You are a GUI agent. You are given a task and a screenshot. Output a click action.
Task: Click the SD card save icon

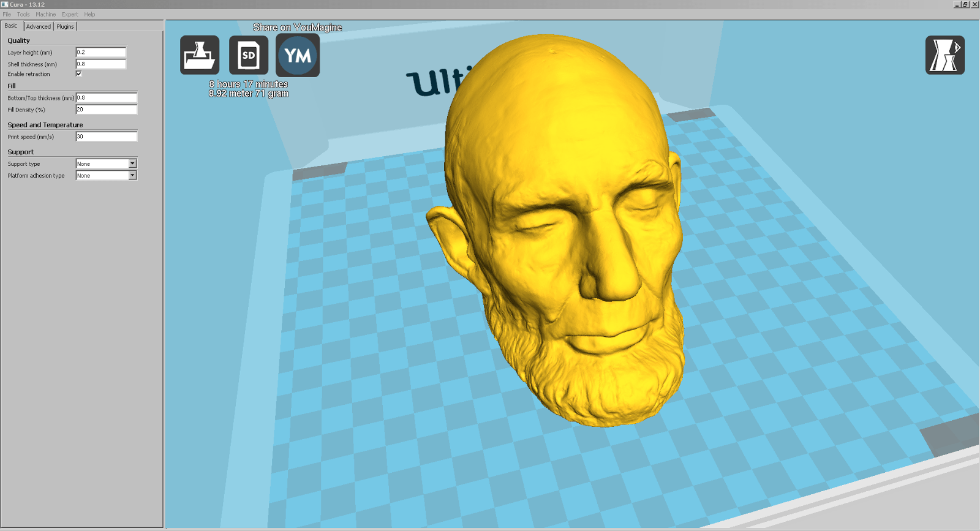click(249, 55)
